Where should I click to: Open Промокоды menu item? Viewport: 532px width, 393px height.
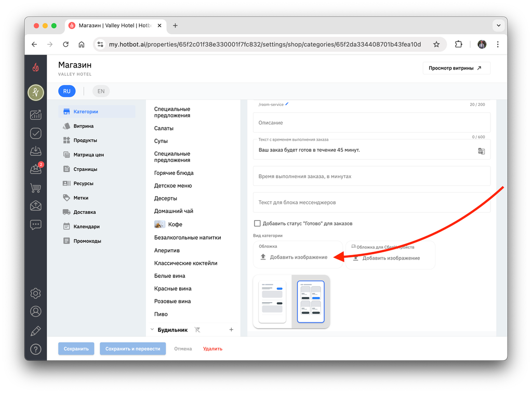pos(97,241)
